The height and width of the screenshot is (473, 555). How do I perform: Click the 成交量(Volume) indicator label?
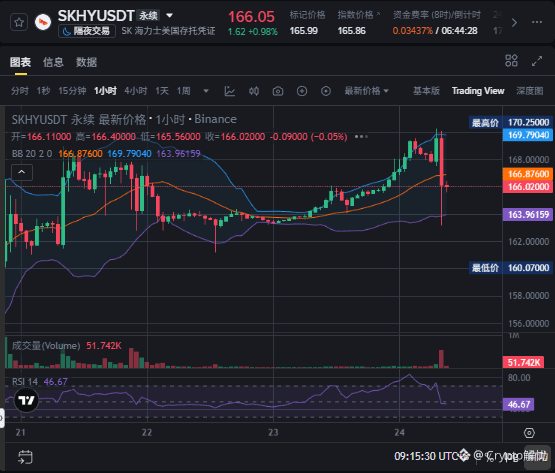[x=46, y=346]
